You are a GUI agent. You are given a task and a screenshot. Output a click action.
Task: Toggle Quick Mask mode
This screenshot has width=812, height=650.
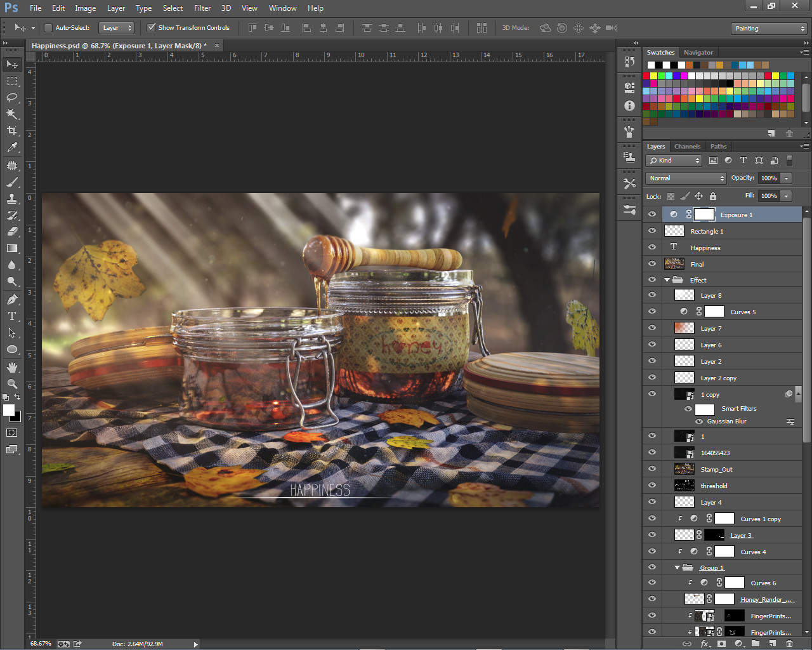(x=12, y=433)
